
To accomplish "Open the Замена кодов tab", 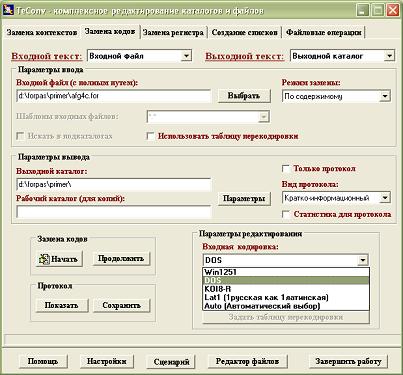I will pos(110,32).
